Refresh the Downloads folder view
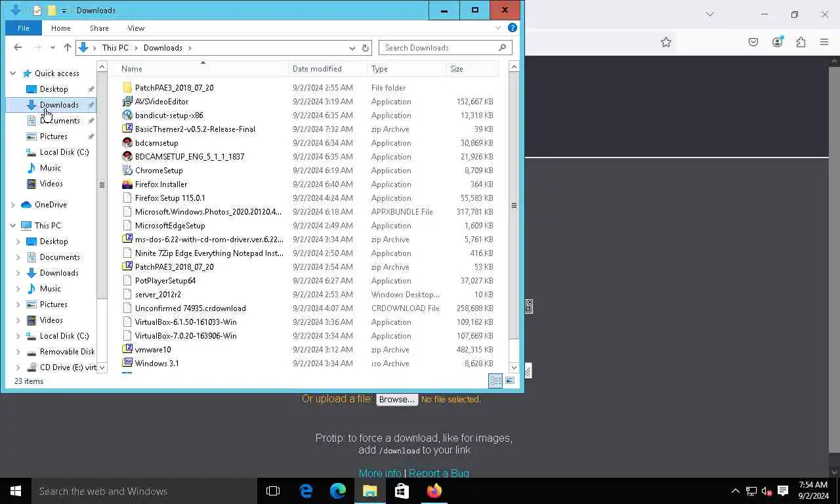Image resolution: width=840 pixels, height=504 pixels. coord(366,48)
